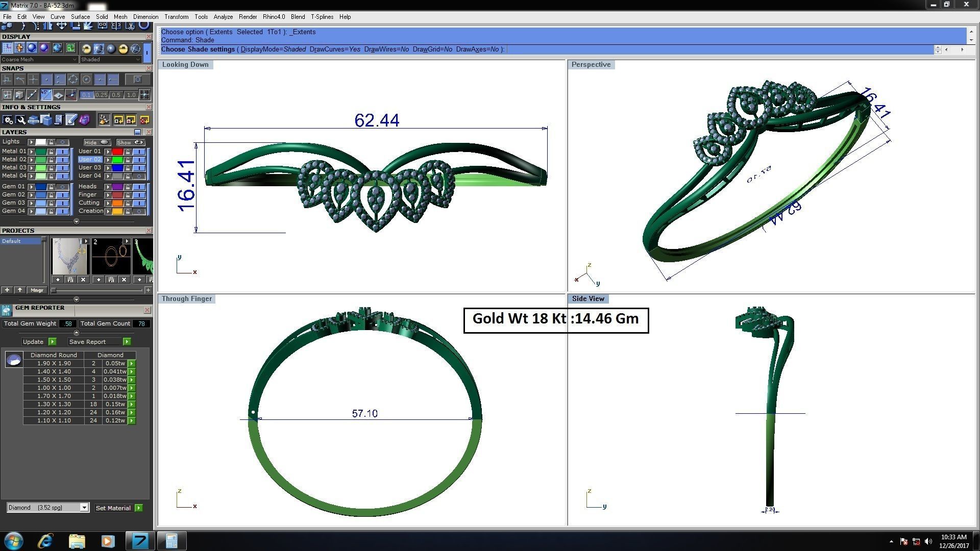Screen dimensions: 980x551
Task: Expand green arrow for 1.10 X 1.10 row
Action: tap(132, 420)
